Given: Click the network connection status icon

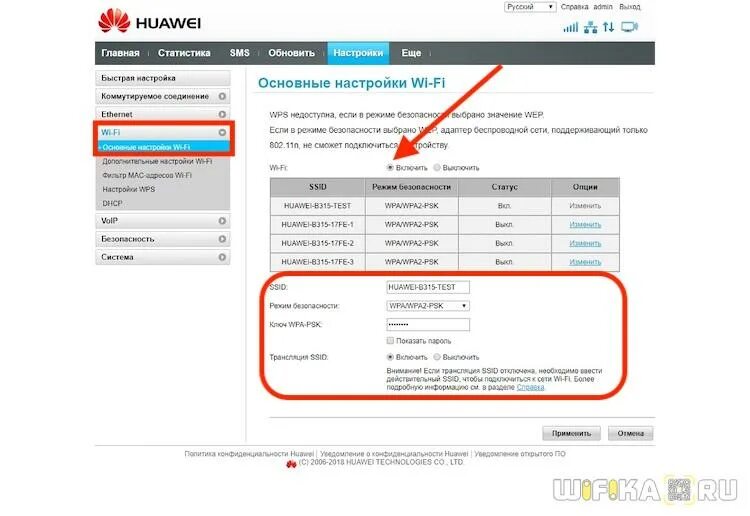Looking at the screenshot, I should 590,27.
